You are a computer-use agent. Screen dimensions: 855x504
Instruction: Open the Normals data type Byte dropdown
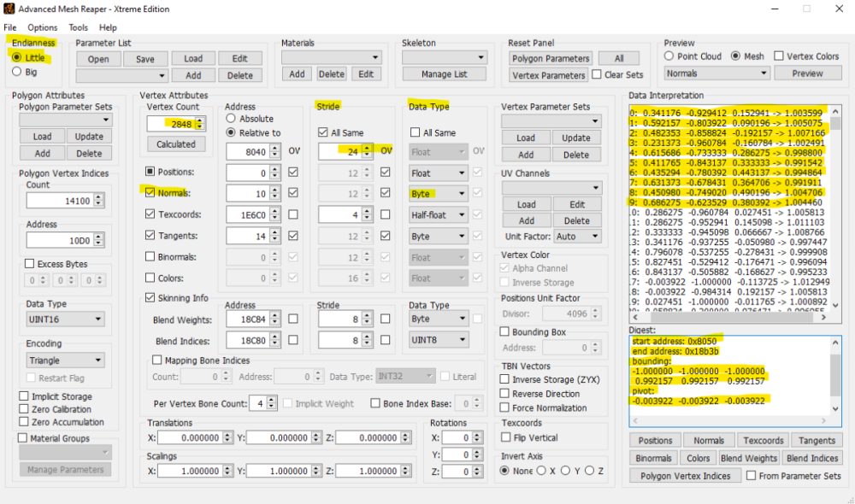(439, 194)
